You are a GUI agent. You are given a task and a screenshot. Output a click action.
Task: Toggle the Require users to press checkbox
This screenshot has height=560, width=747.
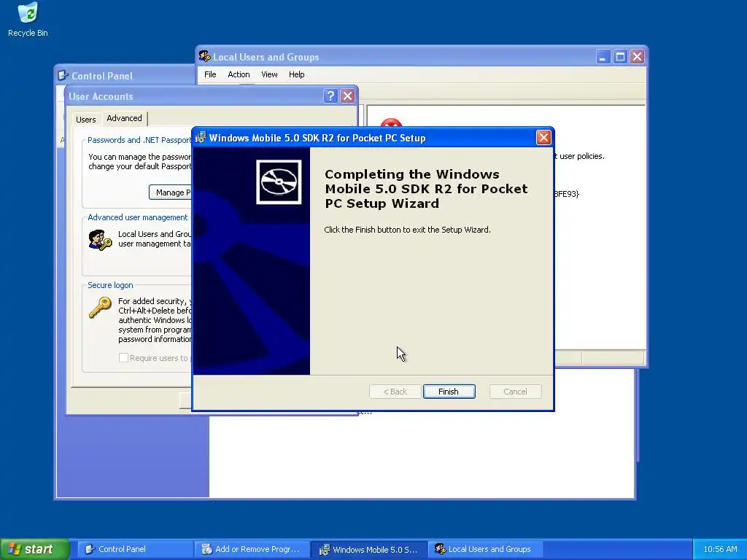[x=123, y=357]
